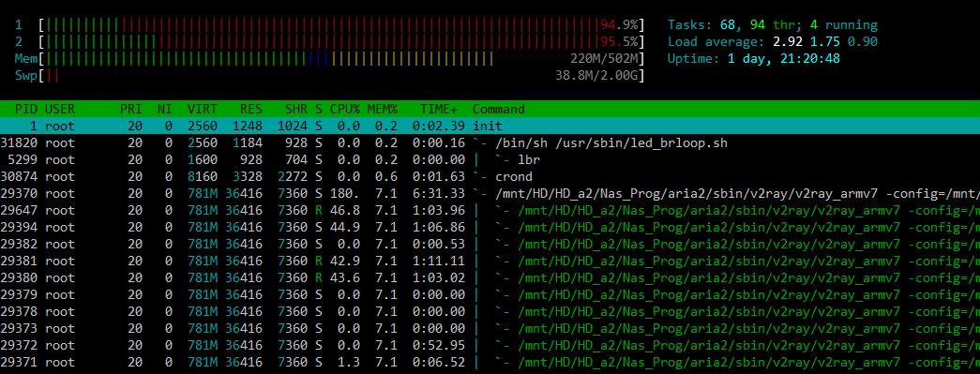Click the Command column header
The height and width of the screenshot is (374, 980).
click(499, 110)
